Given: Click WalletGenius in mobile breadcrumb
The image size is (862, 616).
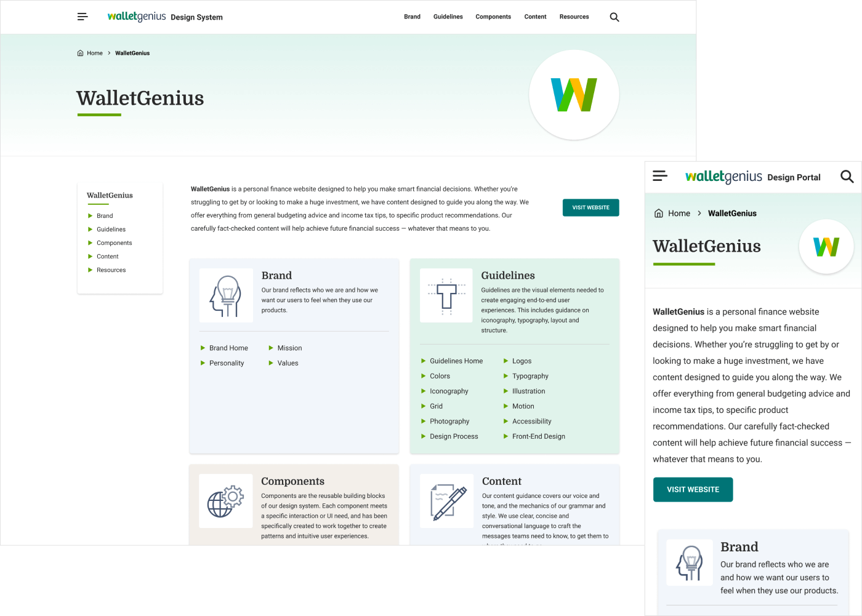Looking at the screenshot, I should (x=732, y=213).
